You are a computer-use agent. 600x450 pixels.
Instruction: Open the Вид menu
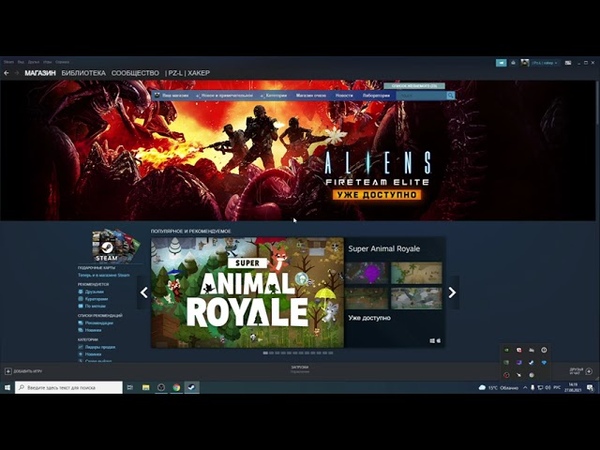[21, 62]
